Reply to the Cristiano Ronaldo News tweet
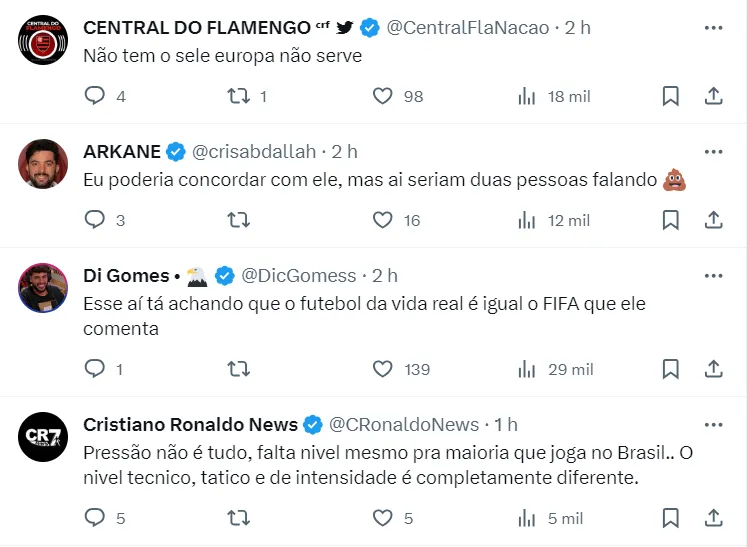747x547 pixels. pos(95,518)
